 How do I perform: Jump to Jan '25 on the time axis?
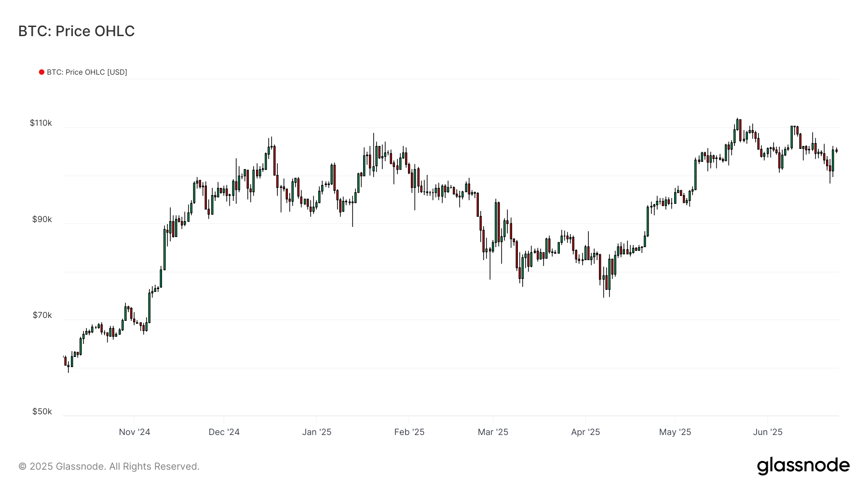317,432
